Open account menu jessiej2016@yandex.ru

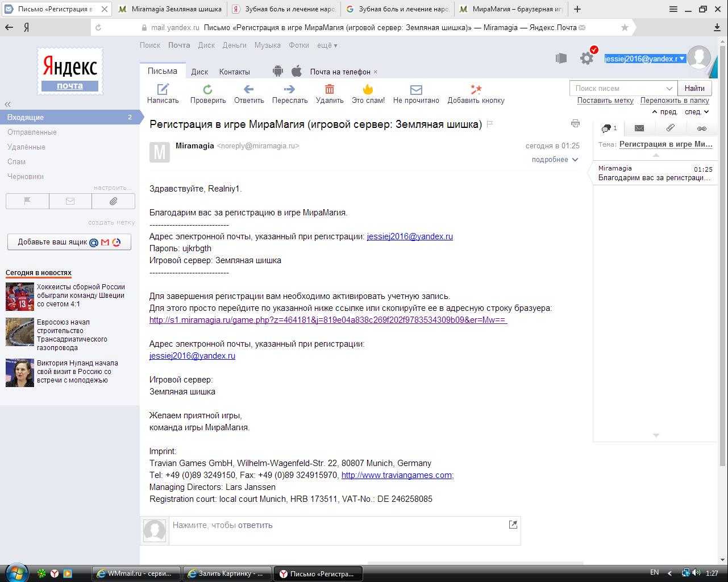point(644,59)
